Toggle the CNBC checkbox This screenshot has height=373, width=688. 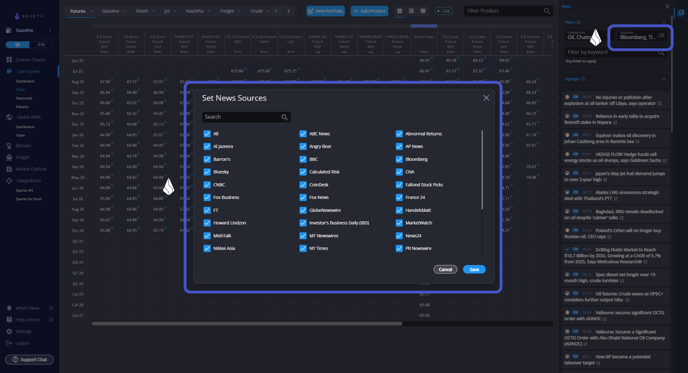point(207,185)
